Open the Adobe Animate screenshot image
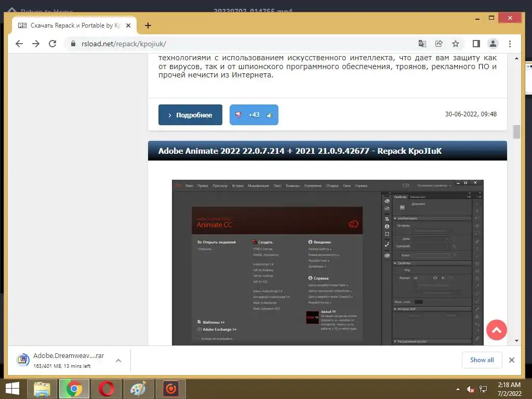 point(327,262)
